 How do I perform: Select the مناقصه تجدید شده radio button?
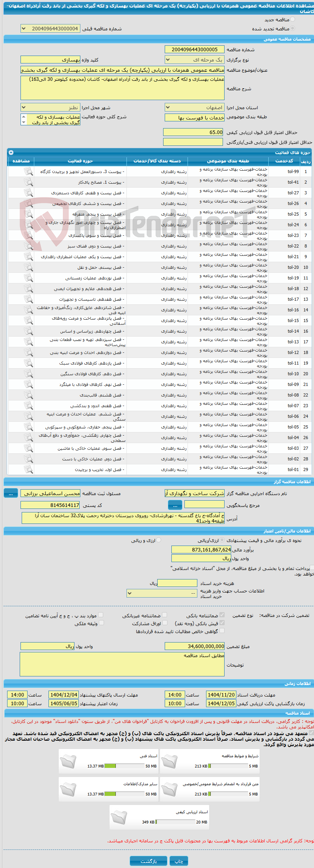[x=292, y=28]
